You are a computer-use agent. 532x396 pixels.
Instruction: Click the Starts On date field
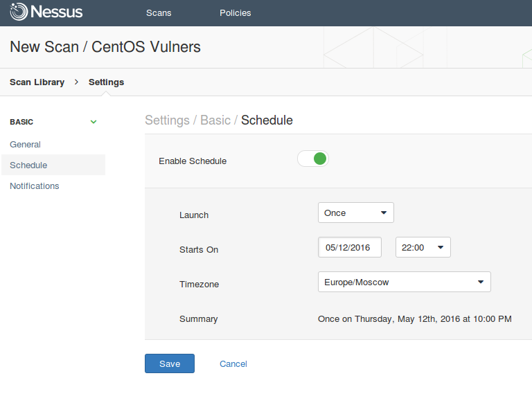click(349, 247)
